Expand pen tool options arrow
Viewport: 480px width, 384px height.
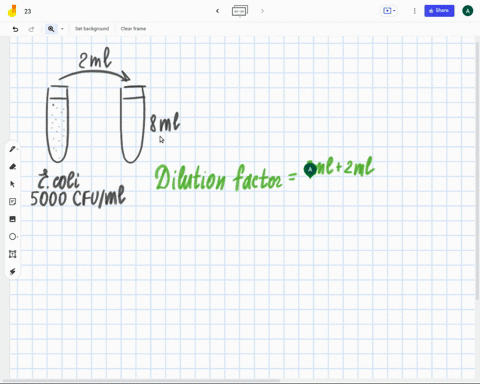pyautogui.click(x=17, y=149)
